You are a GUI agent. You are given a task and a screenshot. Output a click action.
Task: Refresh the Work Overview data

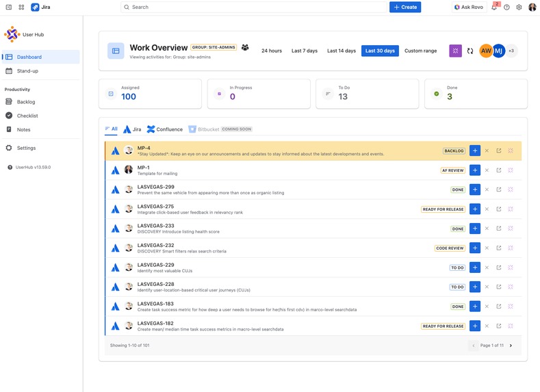[470, 51]
